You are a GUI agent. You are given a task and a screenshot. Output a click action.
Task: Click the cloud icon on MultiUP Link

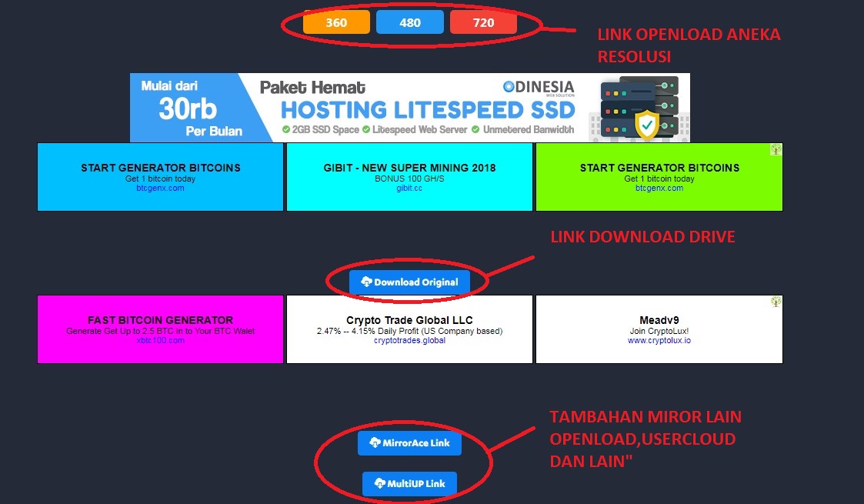click(379, 483)
